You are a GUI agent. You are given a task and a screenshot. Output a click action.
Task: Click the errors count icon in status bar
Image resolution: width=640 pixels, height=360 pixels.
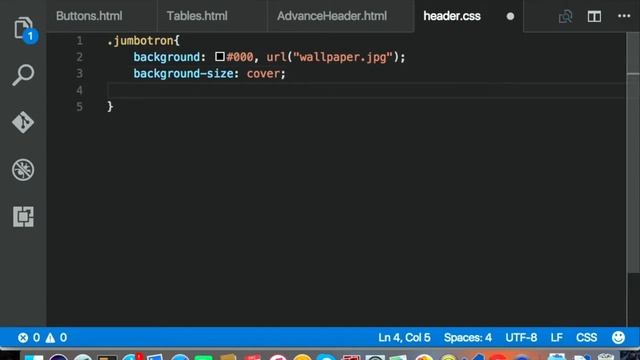point(23,338)
